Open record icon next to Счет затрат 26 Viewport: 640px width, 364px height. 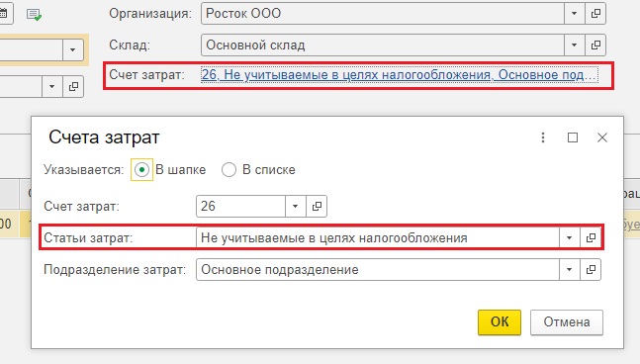[x=317, y=206]
